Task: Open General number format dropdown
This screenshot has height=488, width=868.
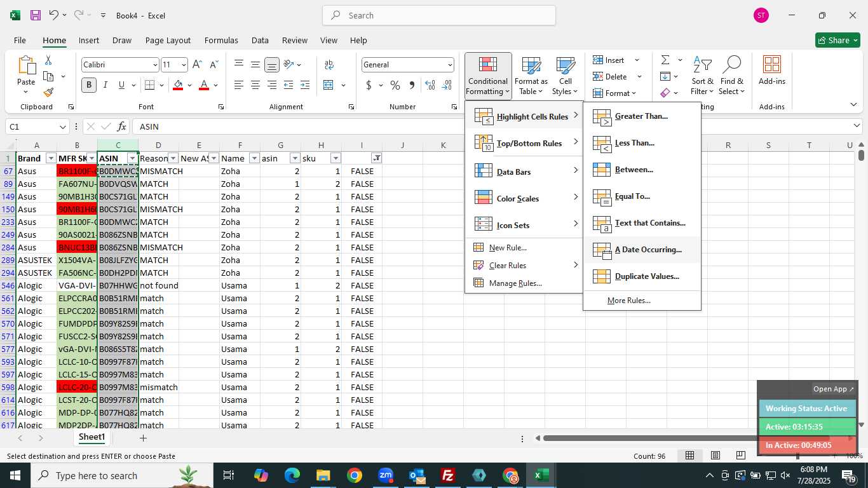Action: [x=450, y=65]
